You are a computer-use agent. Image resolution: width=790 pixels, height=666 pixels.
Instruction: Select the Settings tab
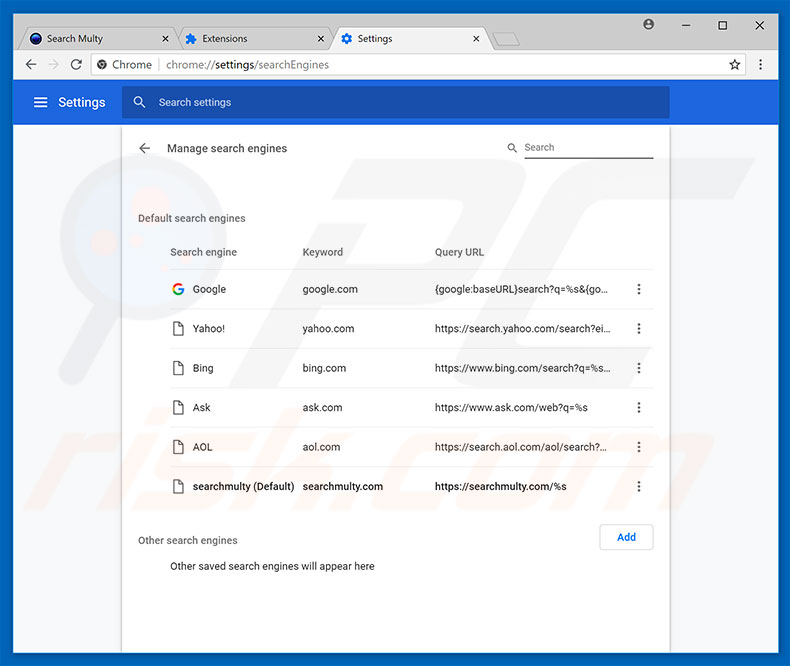click(411, 39)
